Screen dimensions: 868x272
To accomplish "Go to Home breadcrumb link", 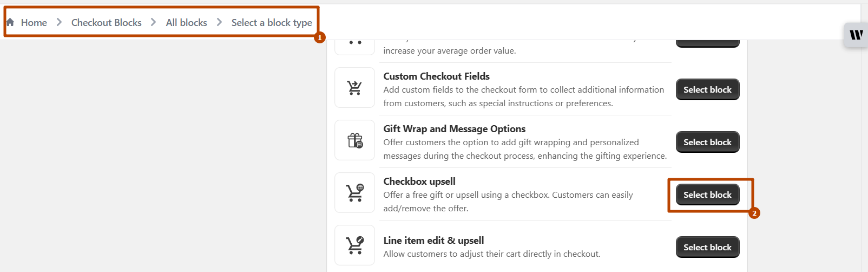I will click(x=34, y=23).
